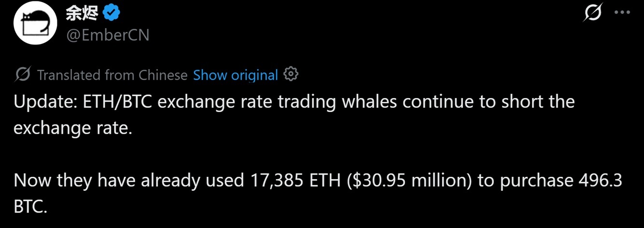Click the word Update: in the post
The height and width of the screenshot is (228, 644).
tap(44, 102)
